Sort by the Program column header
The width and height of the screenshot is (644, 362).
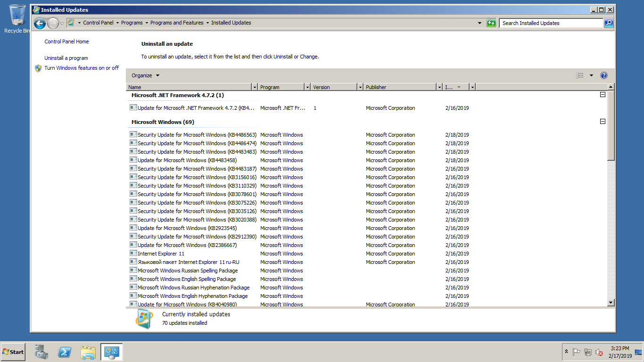click(281, 87)
